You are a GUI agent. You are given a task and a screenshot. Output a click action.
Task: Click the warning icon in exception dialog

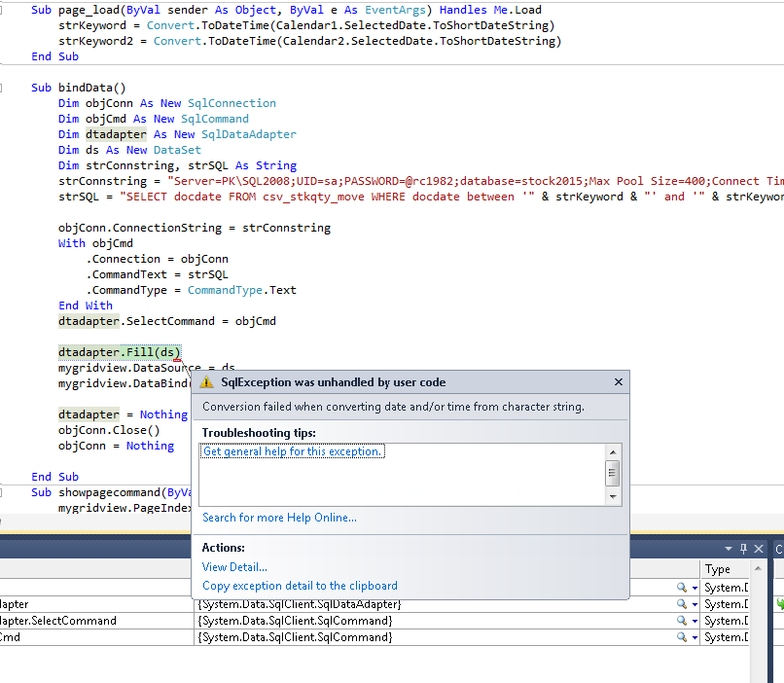[206, 382]
